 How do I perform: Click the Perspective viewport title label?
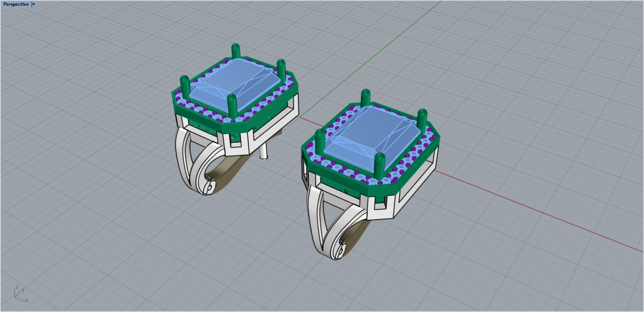[16, 4]
